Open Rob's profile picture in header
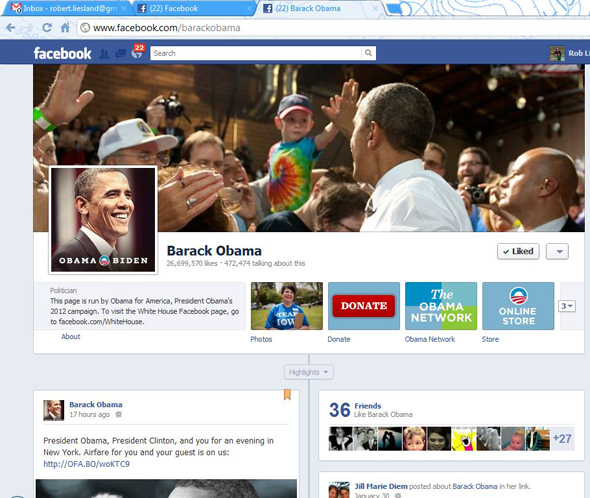Image resolution: width=590 pixels, height=498 pixels. tap(557, 53)
